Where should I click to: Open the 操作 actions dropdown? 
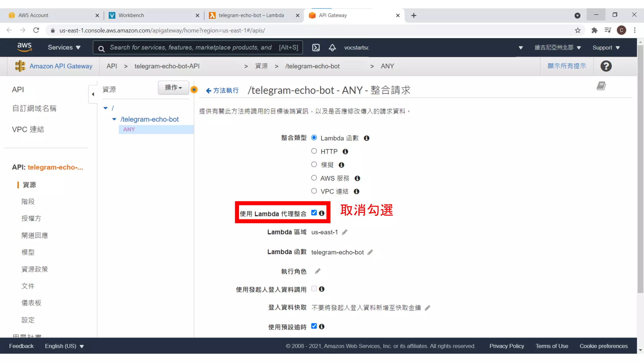coord(173,88)
